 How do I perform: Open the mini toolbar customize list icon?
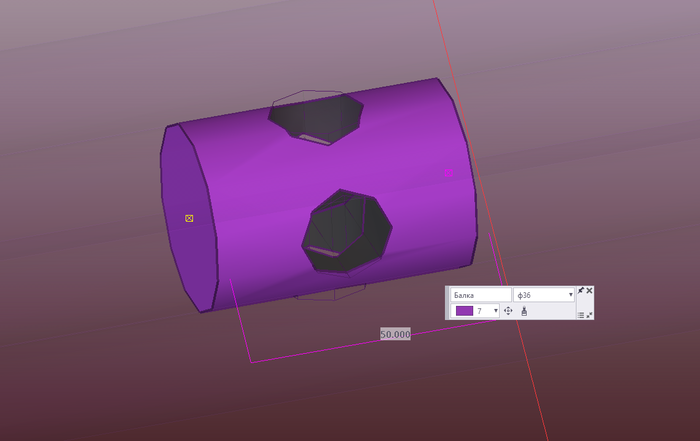click(x=581, y=315)
